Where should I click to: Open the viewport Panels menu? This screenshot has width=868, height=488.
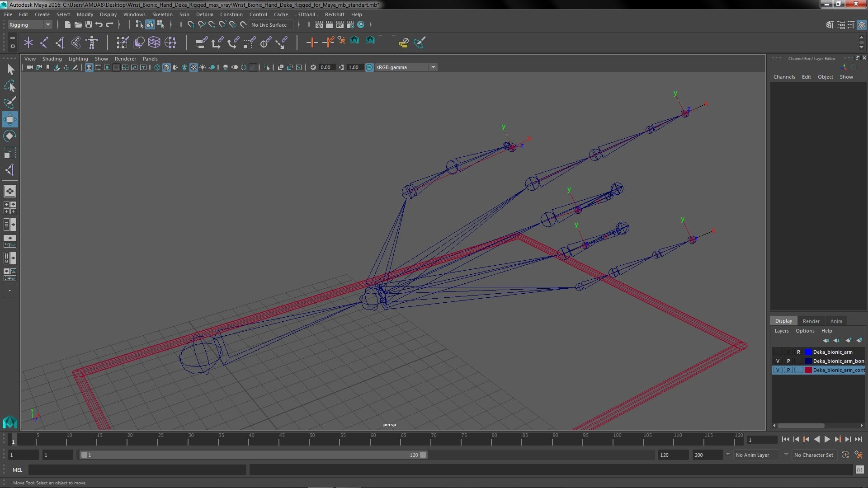(x=150, y=59)
